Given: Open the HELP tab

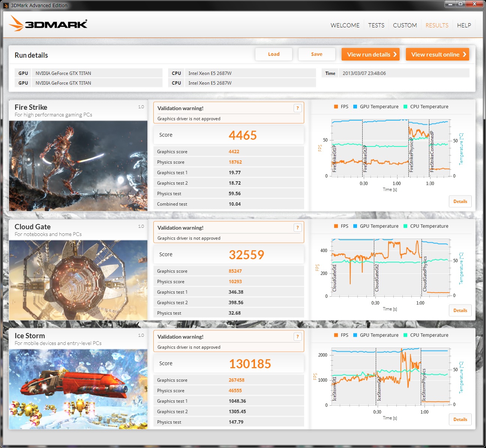Looking at the screenshot, I should click(x=464, y=25).
